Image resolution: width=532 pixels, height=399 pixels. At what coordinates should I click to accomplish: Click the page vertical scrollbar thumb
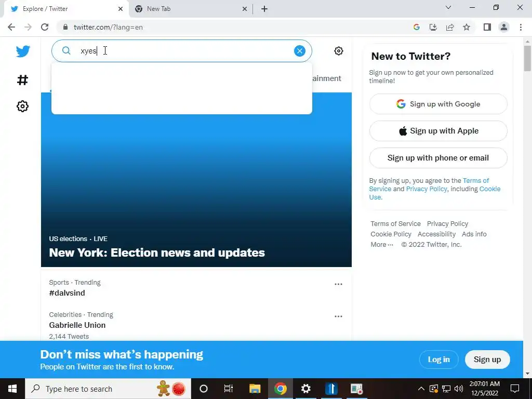click(527, 58)
